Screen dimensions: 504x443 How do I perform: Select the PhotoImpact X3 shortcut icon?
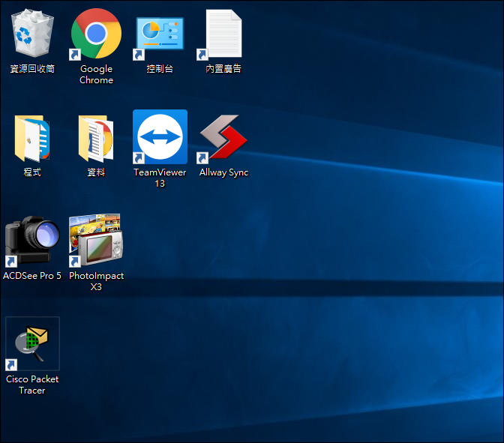point(96,241)
